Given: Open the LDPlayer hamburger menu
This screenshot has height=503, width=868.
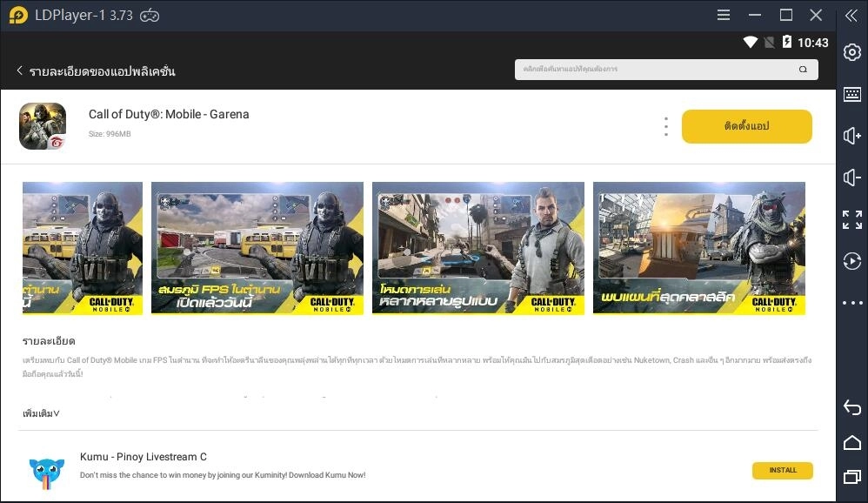Looking at the screenshot, I should pos(723,15).
